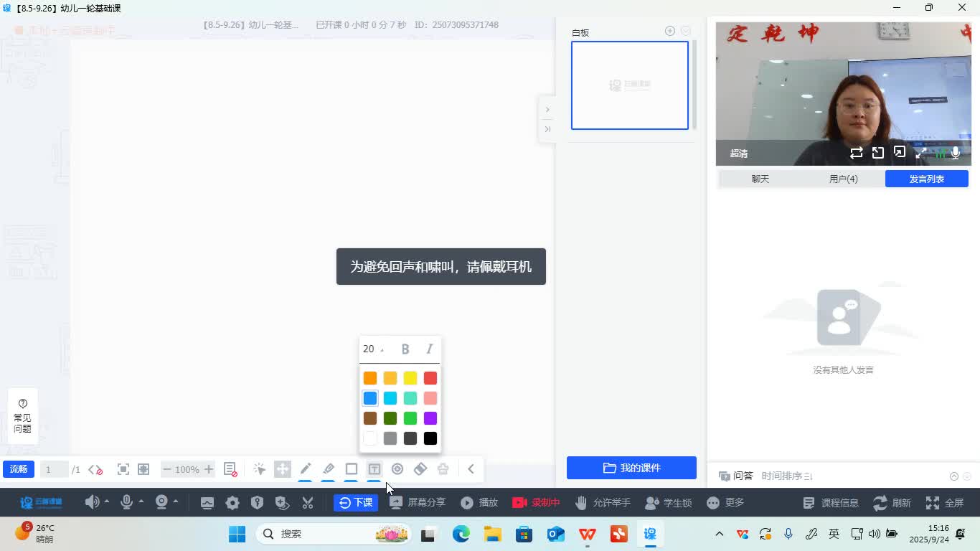980x551 pixels.
Task: Open the font size dropdown showing 20
Action: [371, 349]
